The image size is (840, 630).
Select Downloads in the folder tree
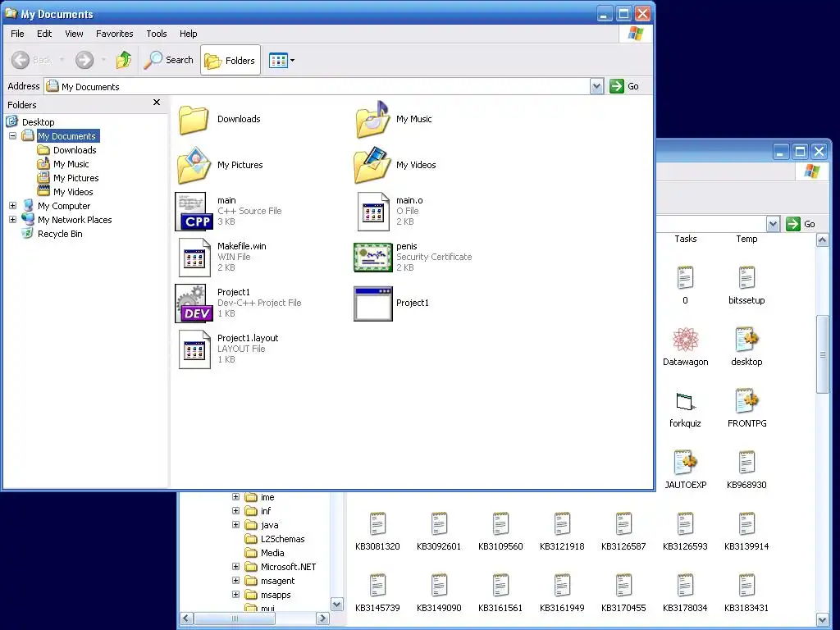75,150
